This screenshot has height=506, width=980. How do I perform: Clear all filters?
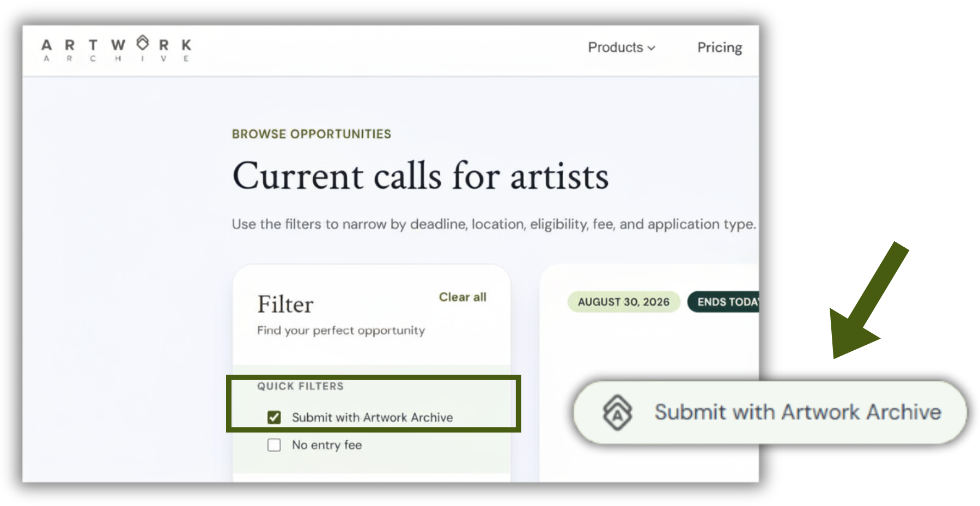[462, 297]
